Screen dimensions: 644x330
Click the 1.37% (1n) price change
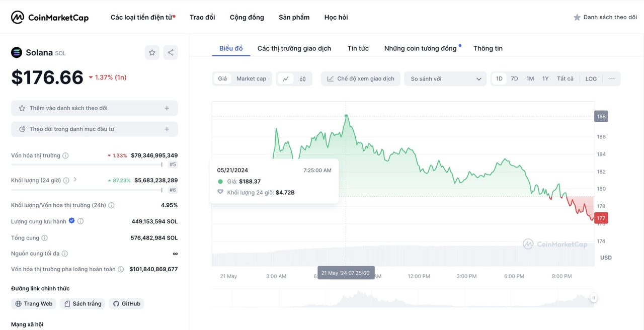click(x=107, y=77)
